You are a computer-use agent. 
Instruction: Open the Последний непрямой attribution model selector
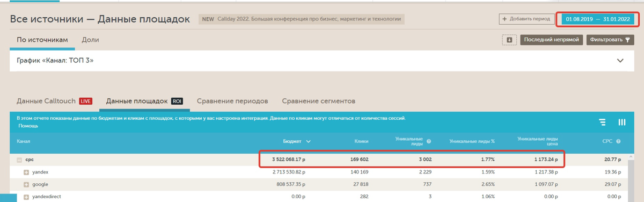coord(551,40)
